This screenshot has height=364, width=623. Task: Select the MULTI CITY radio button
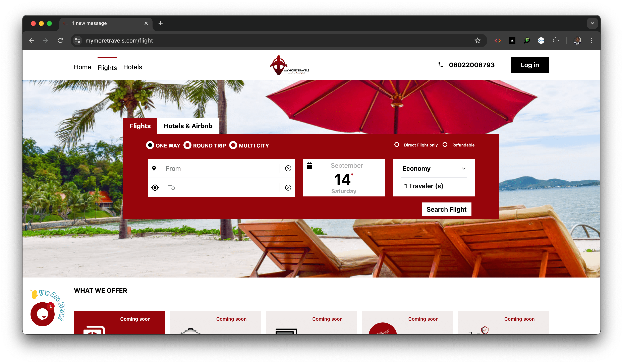[233, 145]
